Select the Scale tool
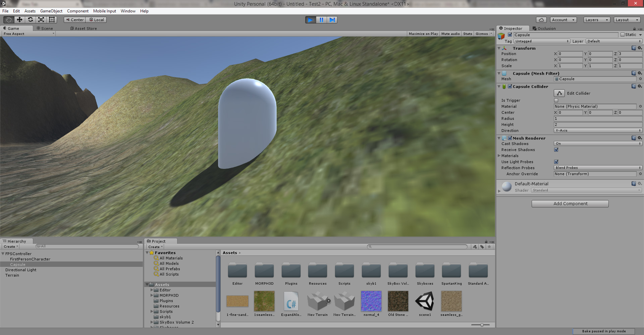644x335 pixels. (x=41, y=20)
